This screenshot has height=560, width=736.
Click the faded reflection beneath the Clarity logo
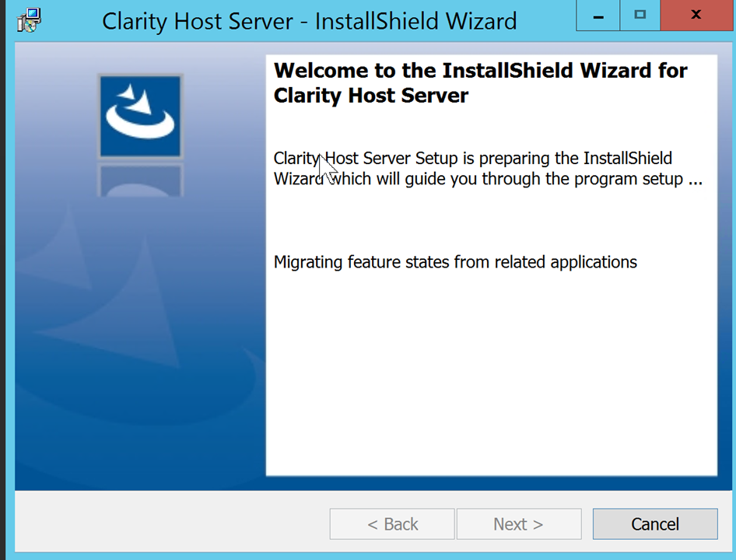141,180
